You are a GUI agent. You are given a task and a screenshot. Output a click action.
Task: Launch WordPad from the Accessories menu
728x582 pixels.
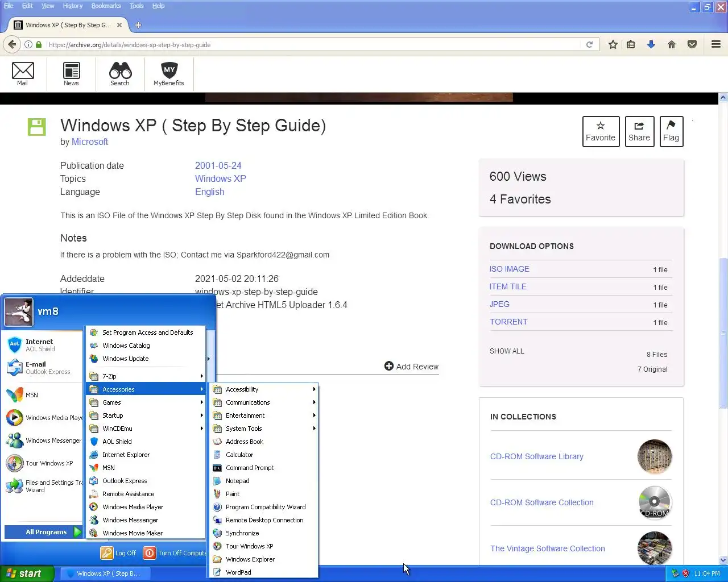coord(264,572)
